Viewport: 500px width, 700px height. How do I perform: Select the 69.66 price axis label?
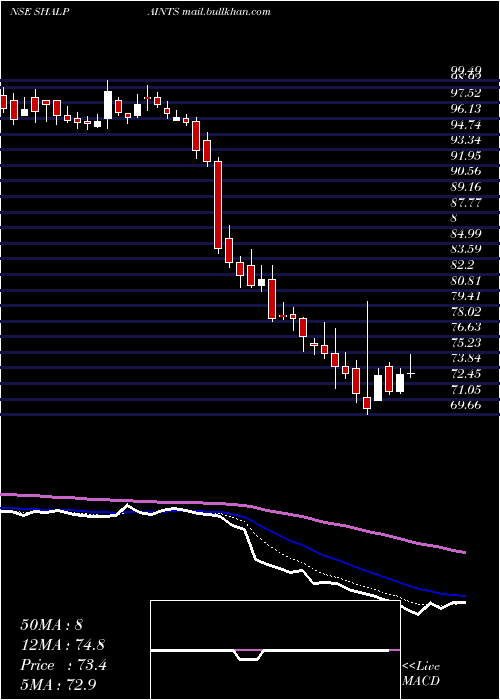(466, 405)
